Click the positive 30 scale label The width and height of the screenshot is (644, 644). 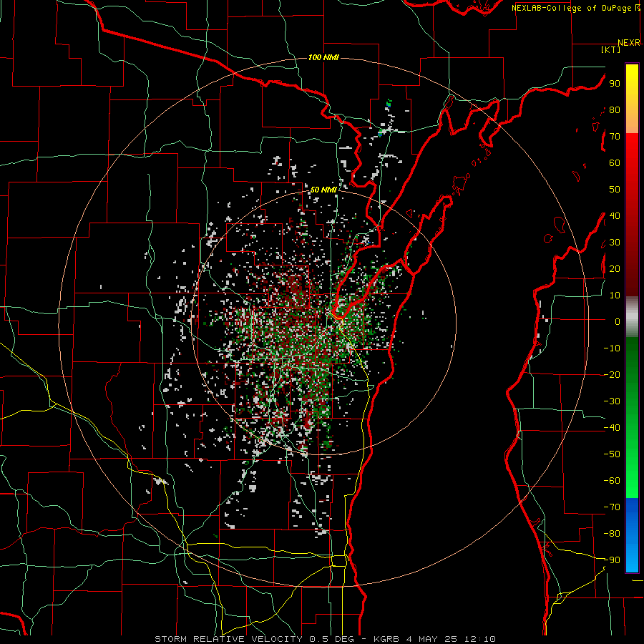[615, 243]
